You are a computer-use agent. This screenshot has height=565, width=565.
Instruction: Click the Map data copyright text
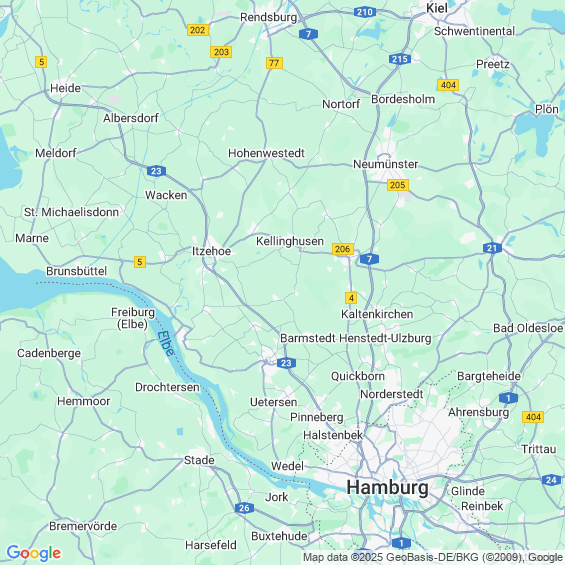click(433, 557)
